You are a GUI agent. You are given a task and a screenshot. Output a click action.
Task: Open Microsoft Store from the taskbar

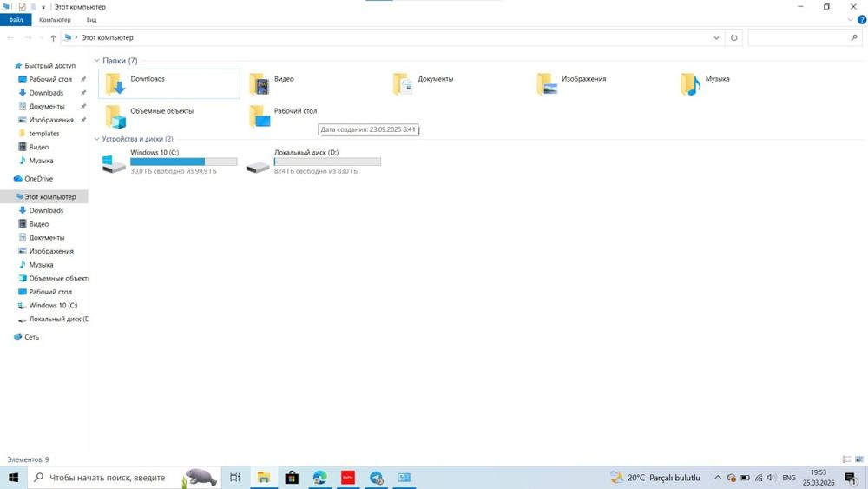click(x=292, y=478)
